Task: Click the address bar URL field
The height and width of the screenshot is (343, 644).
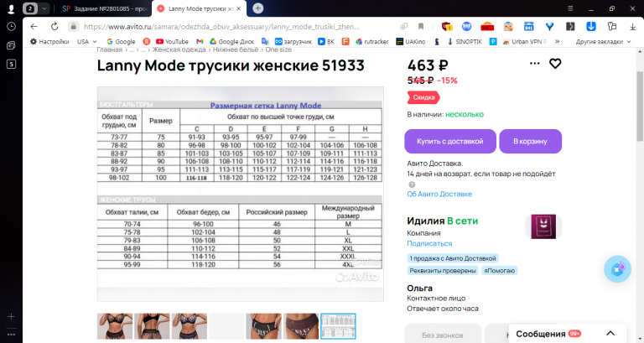Action: click(221, 27)
